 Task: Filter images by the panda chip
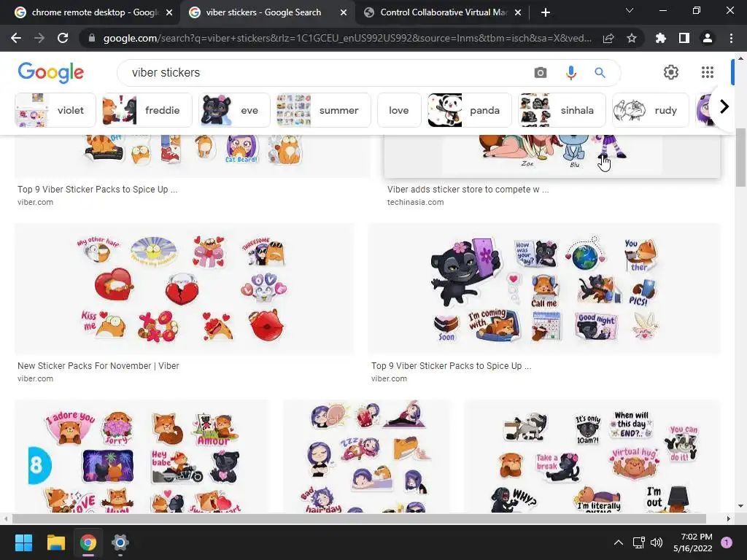[x=469, y=110]
